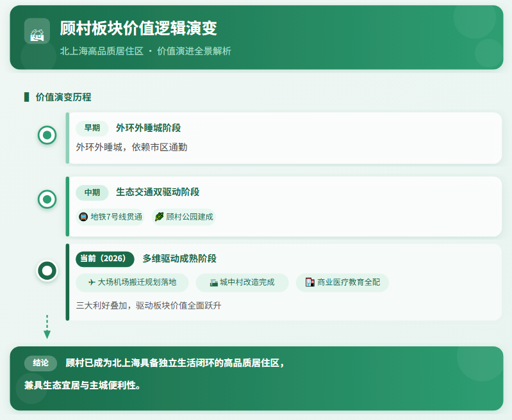The height and width of the screenshot is (420, 512).
Task: Click the 当前（2026）stage badge
Action: [105, 259]
